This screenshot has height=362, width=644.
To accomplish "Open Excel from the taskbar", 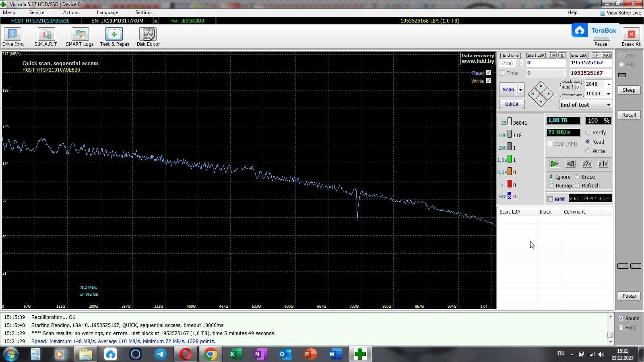I will (235, 354).
